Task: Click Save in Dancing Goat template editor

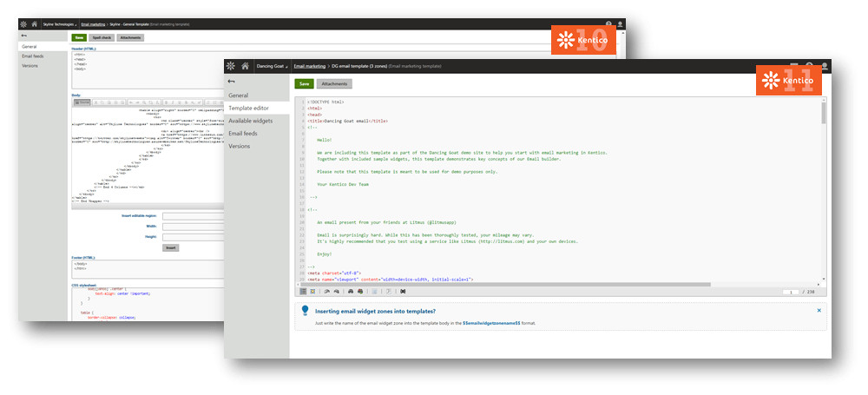Action: point(304,83)
